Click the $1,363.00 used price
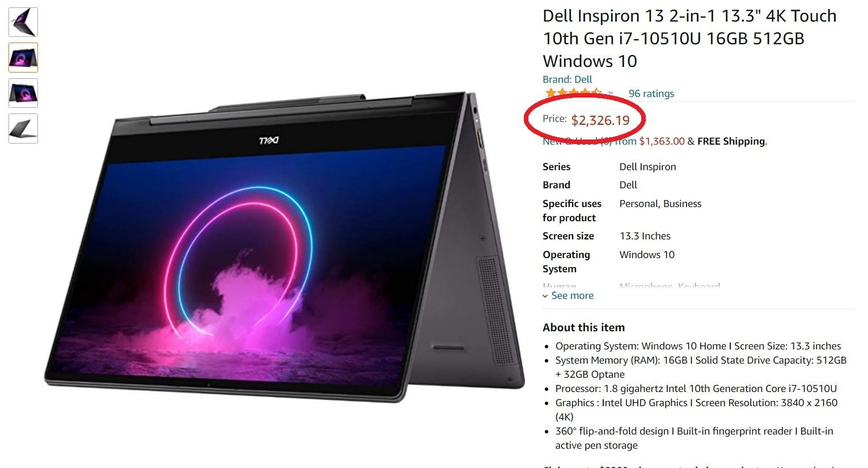The height and width of the screenshot is (468, 868). click(662, 141)
